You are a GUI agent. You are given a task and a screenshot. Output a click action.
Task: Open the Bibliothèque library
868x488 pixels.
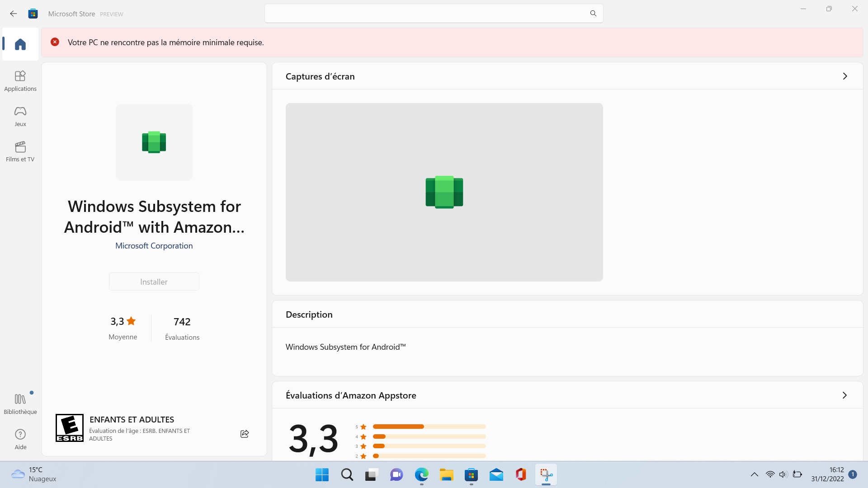20,404
